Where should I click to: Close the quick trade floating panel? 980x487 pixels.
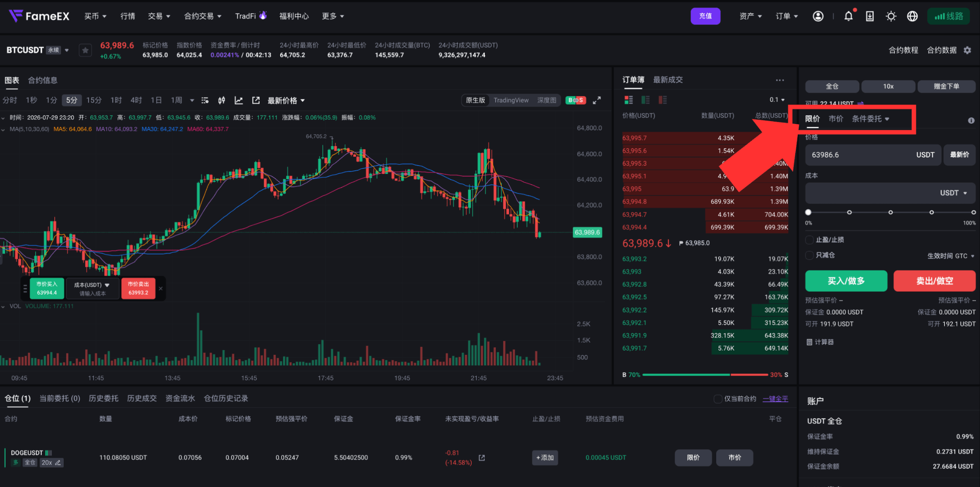(x=161, y=288)
